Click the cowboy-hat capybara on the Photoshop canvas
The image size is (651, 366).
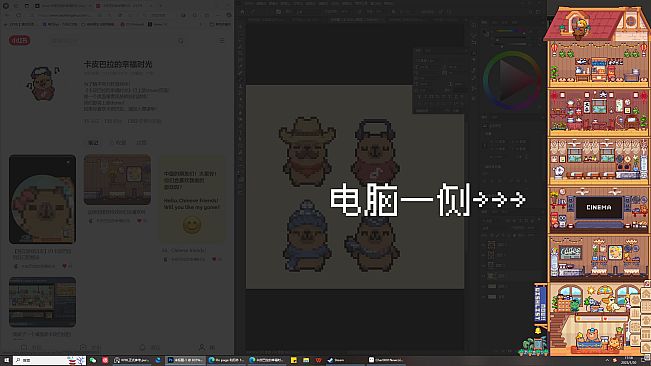[307, 151]
